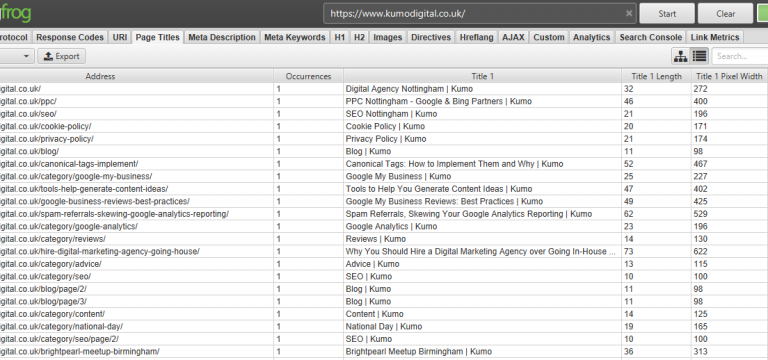
Task: Select the canonical-tags-implement row
Action: [x=384, y=164]
